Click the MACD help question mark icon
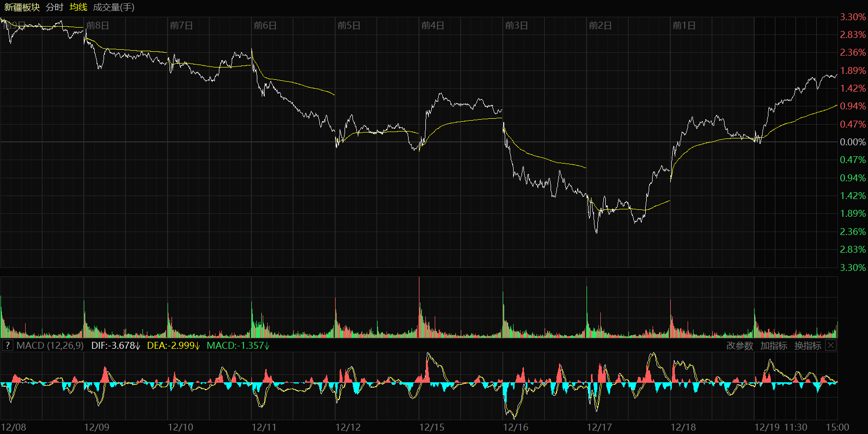Screen dimensions: 868x434 tap(7, 345)
